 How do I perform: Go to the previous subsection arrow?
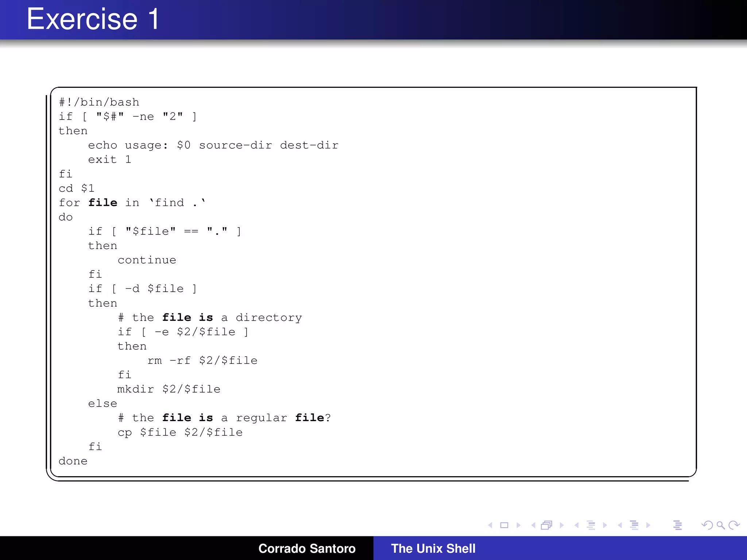[576, 525]
